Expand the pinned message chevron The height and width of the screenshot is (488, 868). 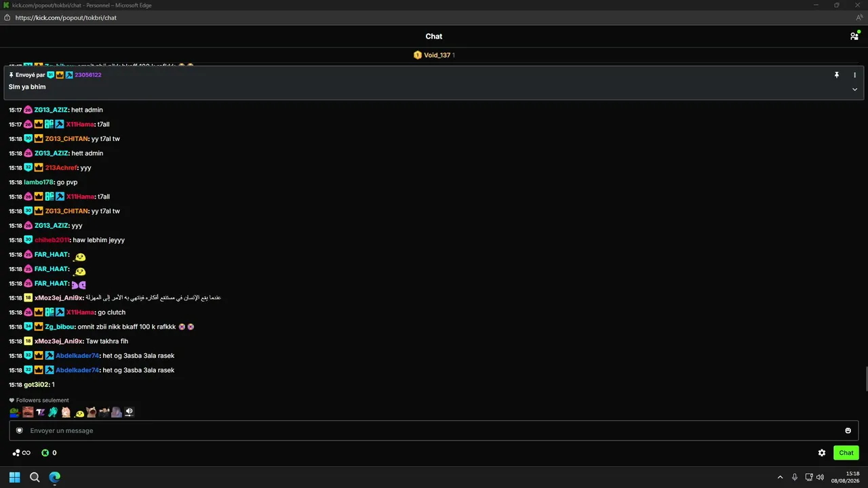[854, 89]
